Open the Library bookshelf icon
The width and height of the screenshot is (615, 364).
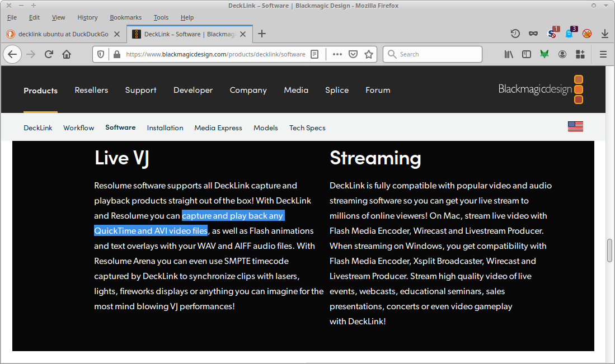point(509,54)
